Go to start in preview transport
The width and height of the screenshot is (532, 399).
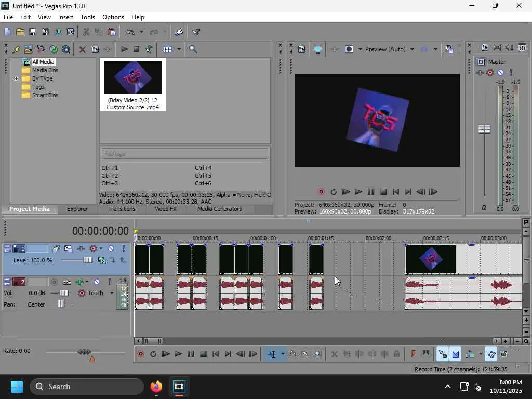coord(395,192)
